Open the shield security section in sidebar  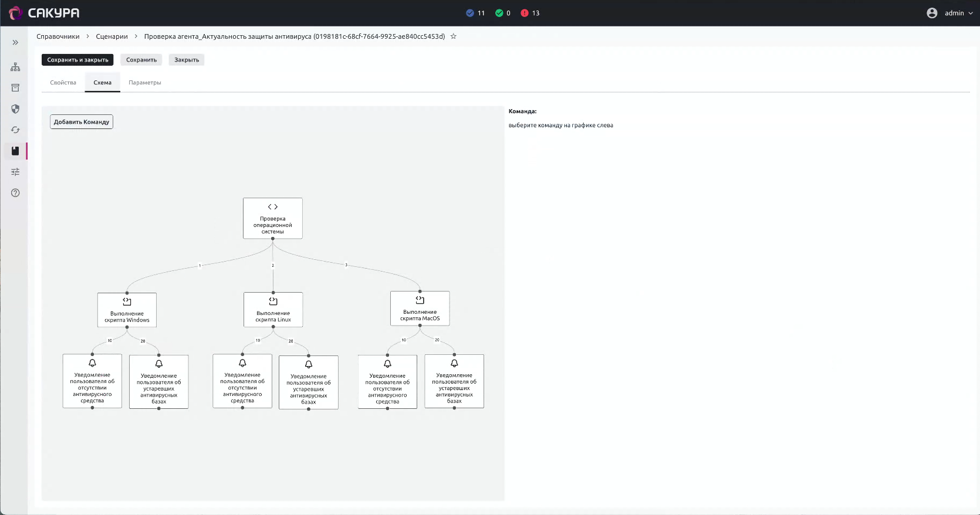15,109
